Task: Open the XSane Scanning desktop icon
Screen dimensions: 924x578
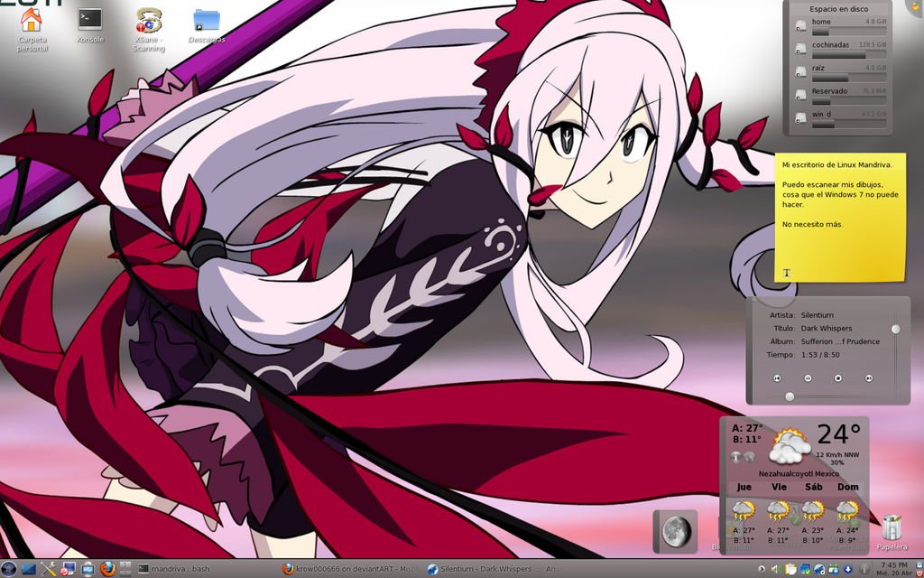Action: 149,30
